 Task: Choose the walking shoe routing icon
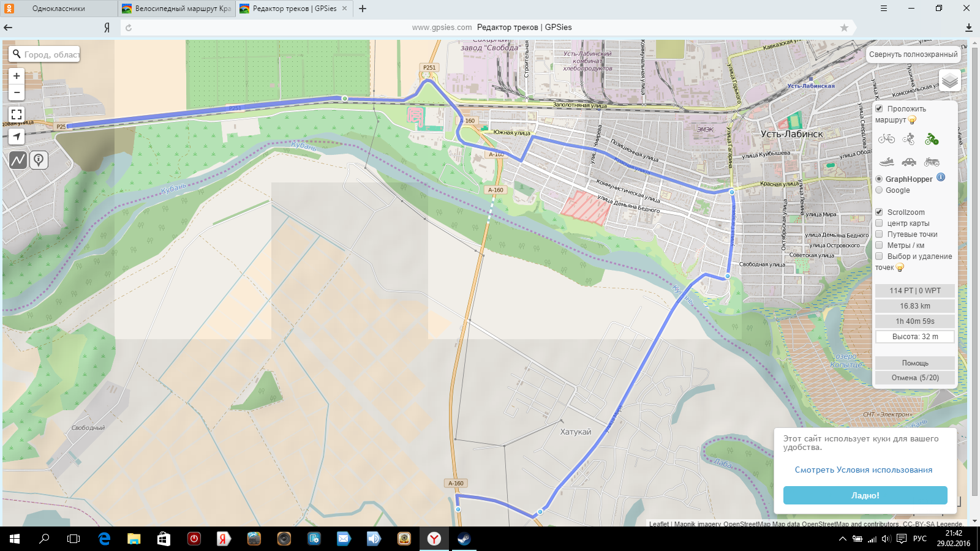[886, 162]
